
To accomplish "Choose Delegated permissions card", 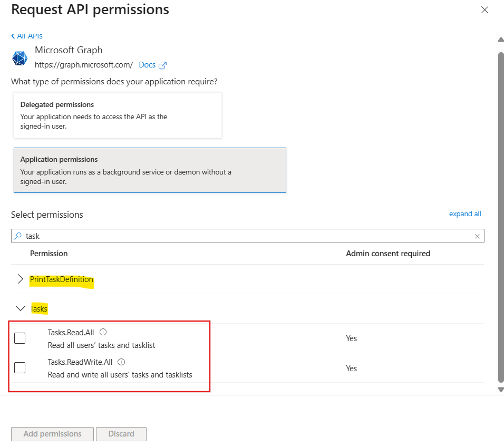I will [x=118, y=115].
